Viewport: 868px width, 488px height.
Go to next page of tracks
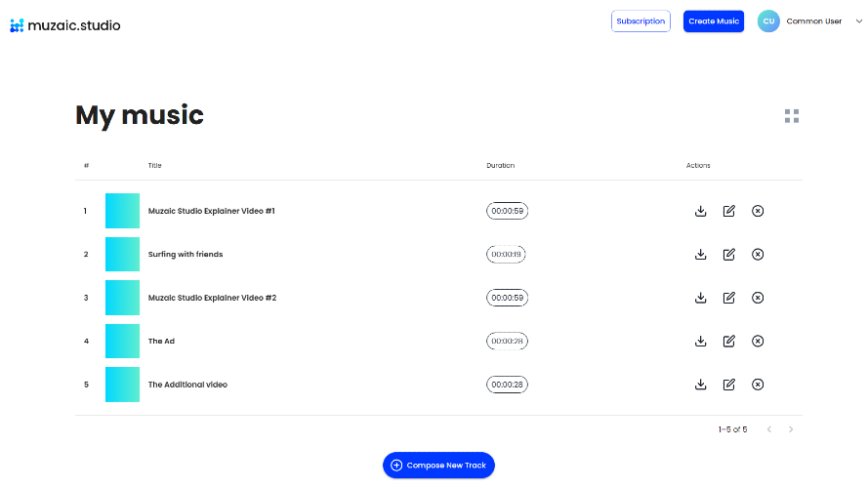pos(791,429)
